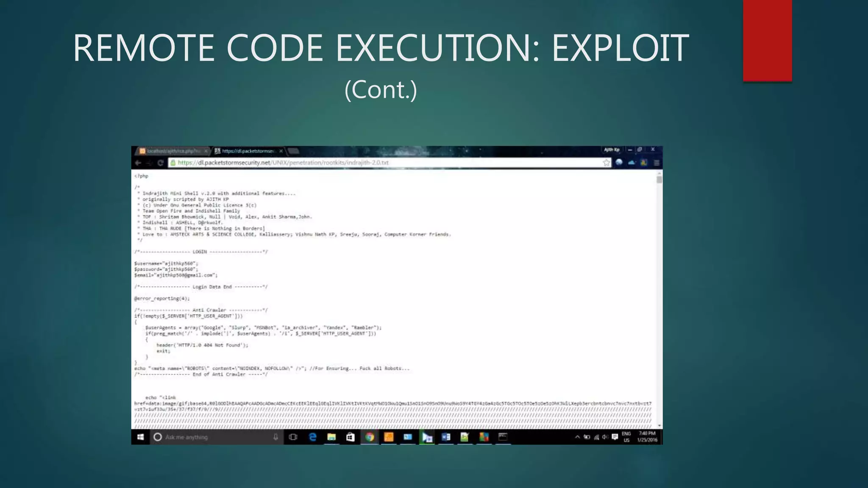Click the yellow bar-chart extension icon
Image resolution: width=868 pixels, height=488 pixels.
[644, 162]
